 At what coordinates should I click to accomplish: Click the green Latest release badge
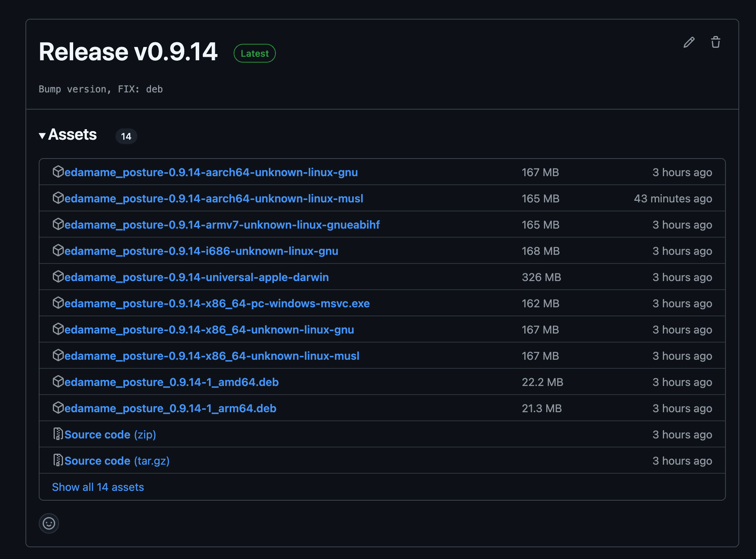pos(254,53)
